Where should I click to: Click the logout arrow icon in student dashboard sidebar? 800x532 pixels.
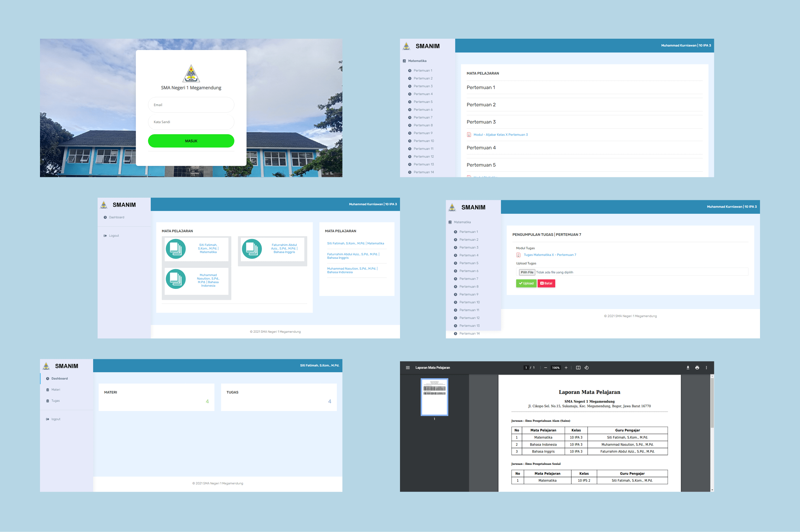pyautogui.click(x=105, y=235)
